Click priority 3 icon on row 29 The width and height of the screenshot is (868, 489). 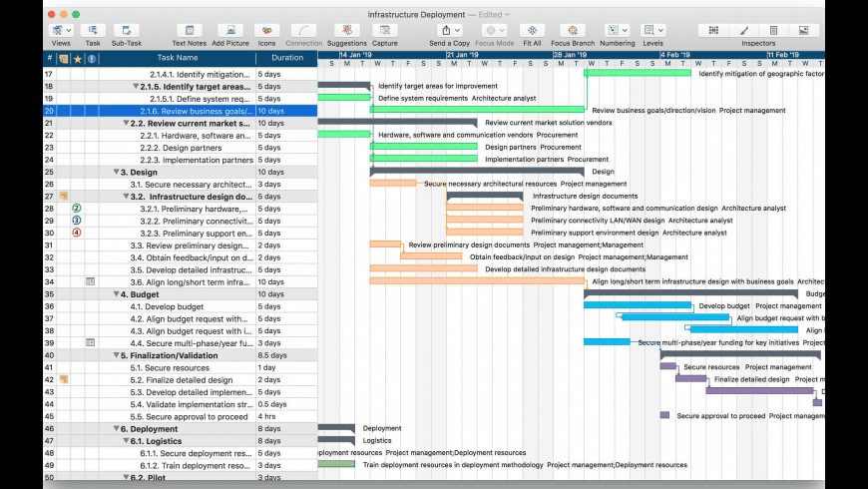click(77, 221)
